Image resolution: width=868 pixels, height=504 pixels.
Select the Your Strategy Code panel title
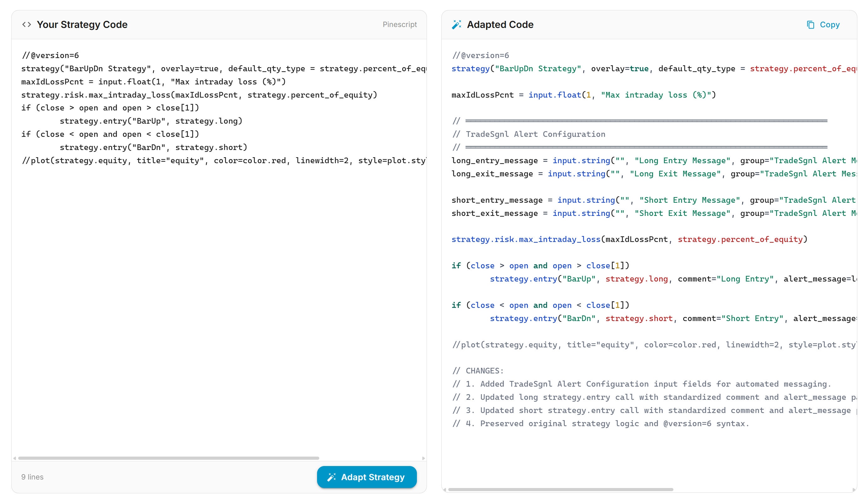pyautogui.click(x=82, y=24)
